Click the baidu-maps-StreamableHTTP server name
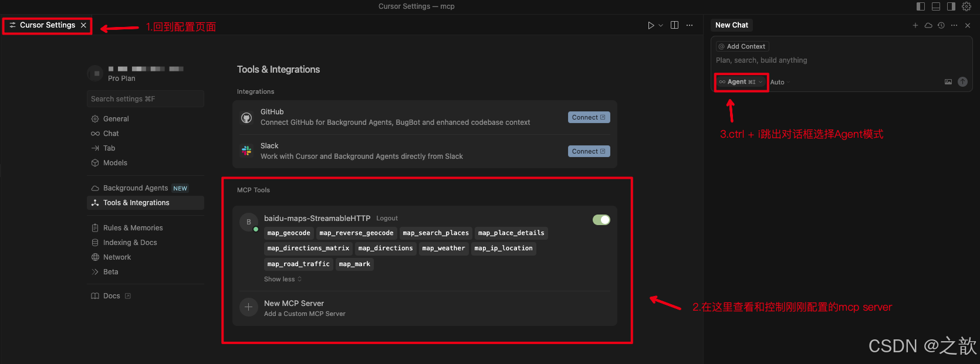 pyautogui.click(x=317, y=219)
